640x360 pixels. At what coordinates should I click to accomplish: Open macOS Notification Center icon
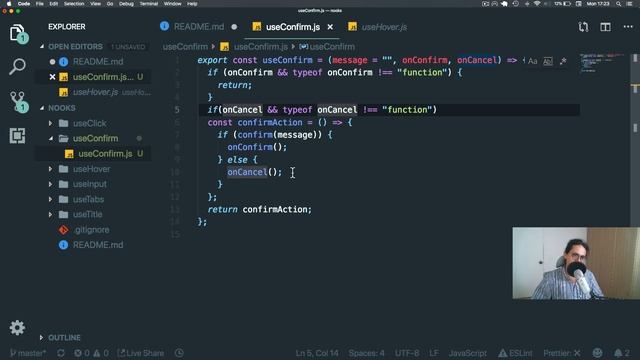tap(630, 4)
